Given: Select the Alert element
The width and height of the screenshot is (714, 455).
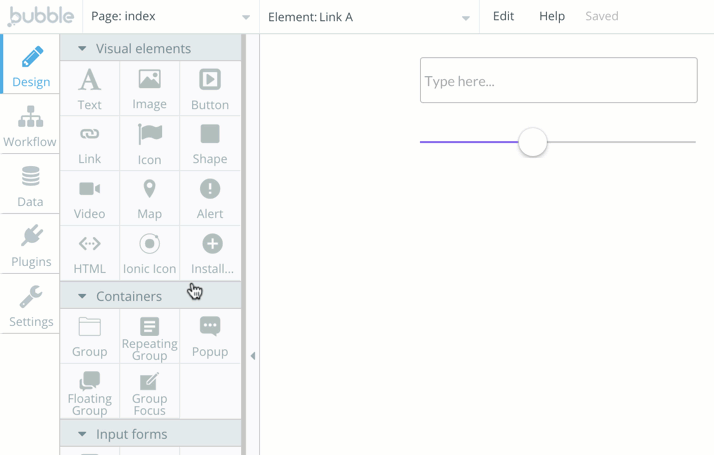Looking at the screenshot, I should click(210, 199).
